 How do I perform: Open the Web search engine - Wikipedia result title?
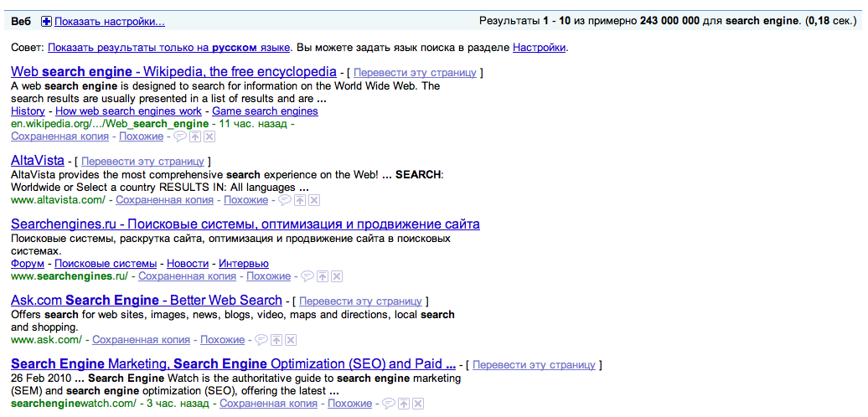pos(173,71)
